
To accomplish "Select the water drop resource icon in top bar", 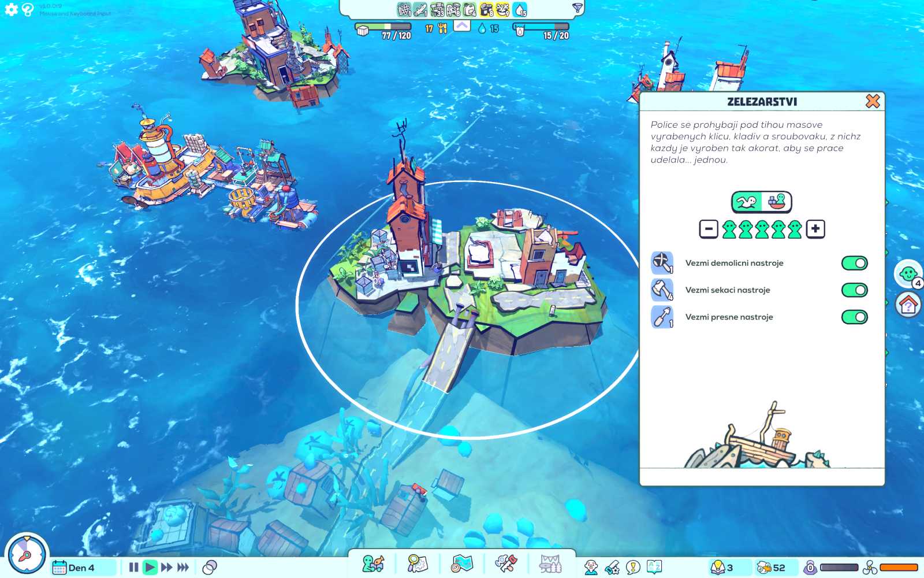I will coord(520,9).
